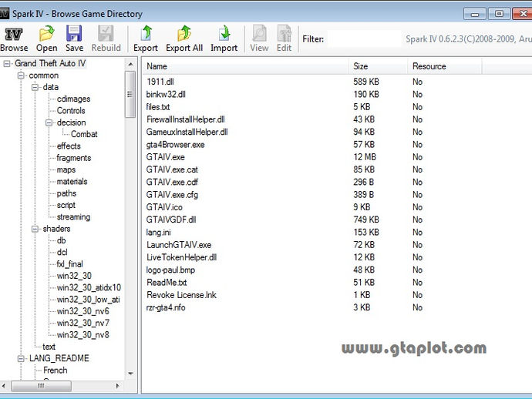
Task: Select the db shader folder
Action: (x=62, y=240)
